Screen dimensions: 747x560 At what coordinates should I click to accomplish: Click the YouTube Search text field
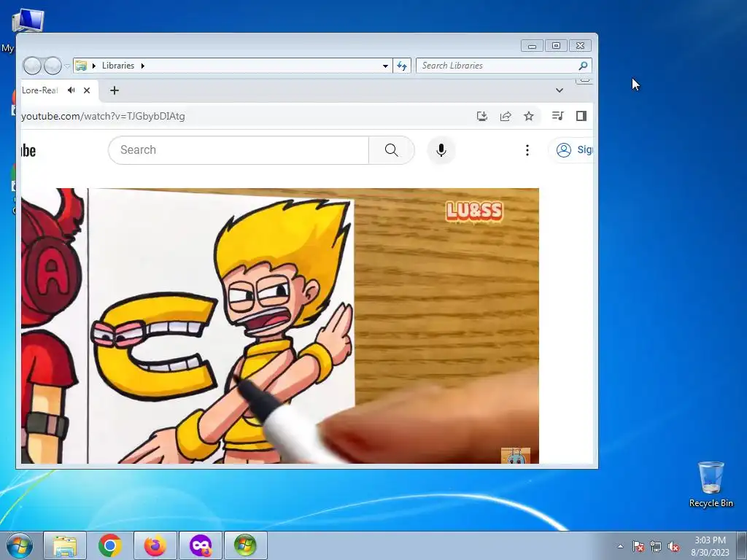[239, 150]
